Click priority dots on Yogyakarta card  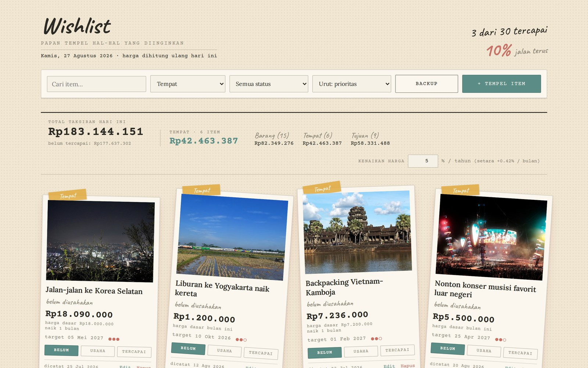tap(241, 340)
